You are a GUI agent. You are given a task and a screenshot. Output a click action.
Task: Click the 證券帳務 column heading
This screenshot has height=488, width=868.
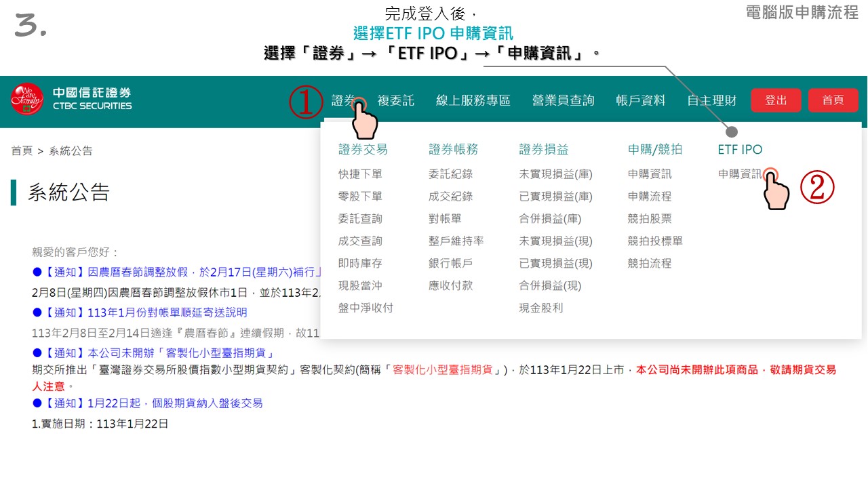(x=453, y=149)
